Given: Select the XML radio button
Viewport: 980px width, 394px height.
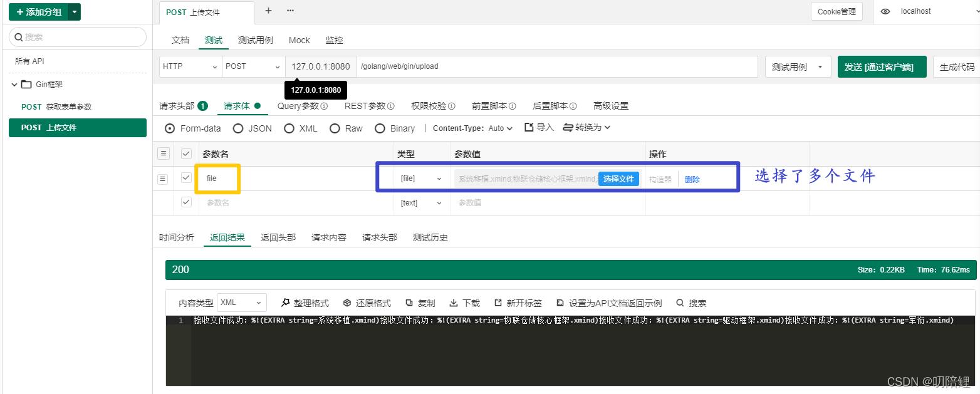Looking at the screenshot, I should click(x=289, y=128).
